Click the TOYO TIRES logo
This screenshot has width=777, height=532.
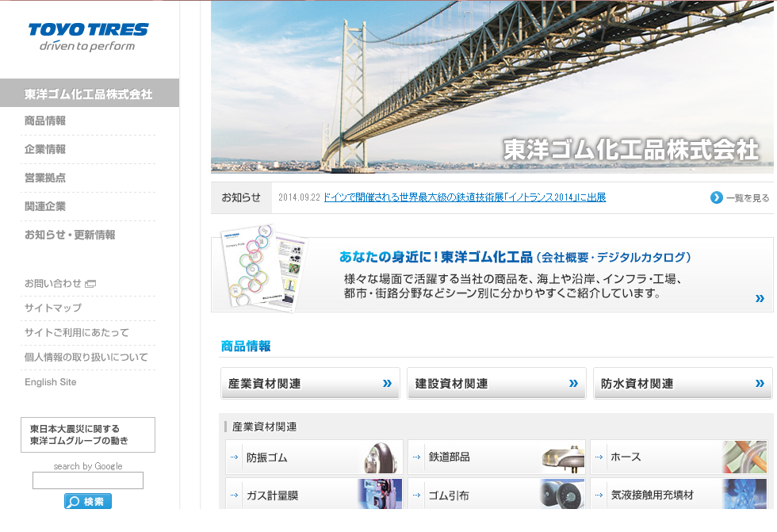click(x=88, y=37)
